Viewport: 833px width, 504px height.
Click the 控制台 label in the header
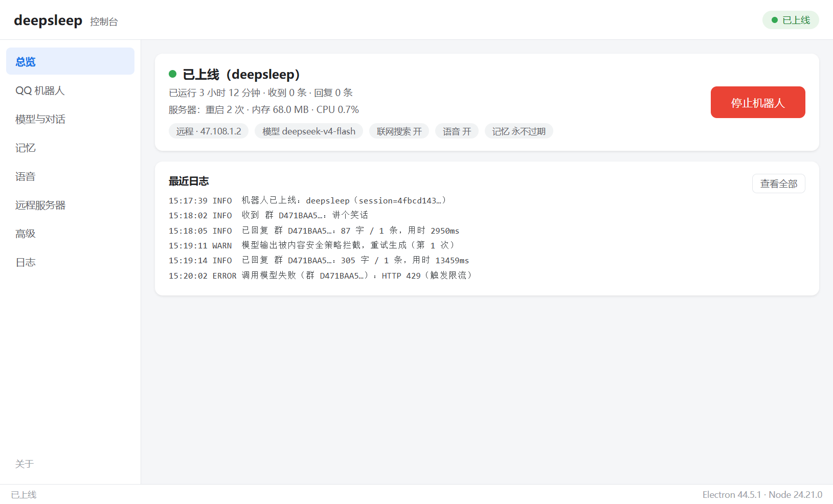click(104, 21)
